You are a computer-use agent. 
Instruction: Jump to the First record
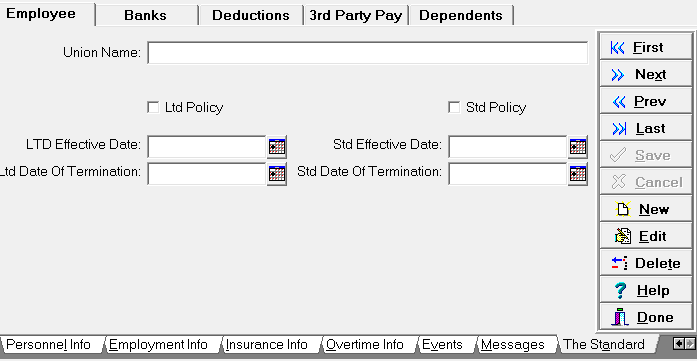click(646, 47)
